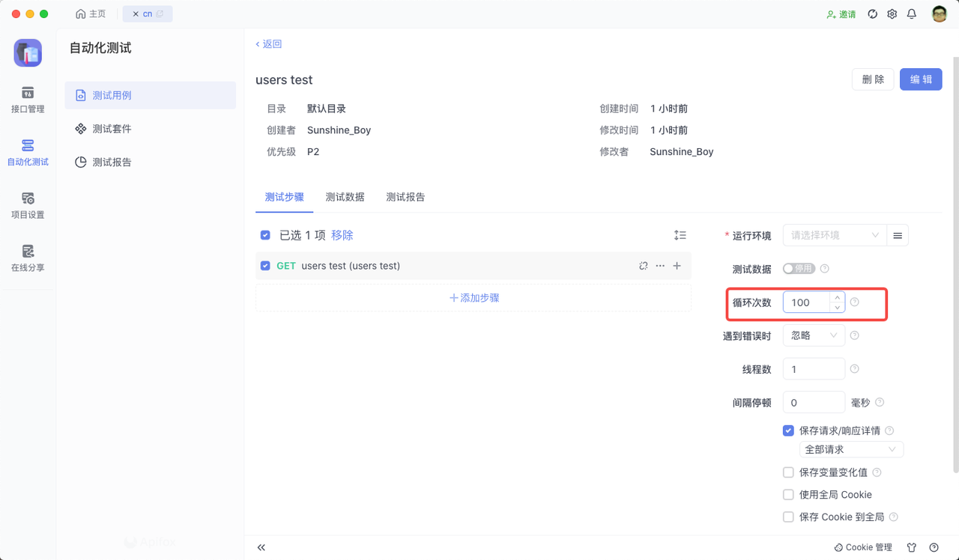Screen dimensions: 959x560
Task: Open 自动化测试 in the sidebar
Action: point(28,152)
